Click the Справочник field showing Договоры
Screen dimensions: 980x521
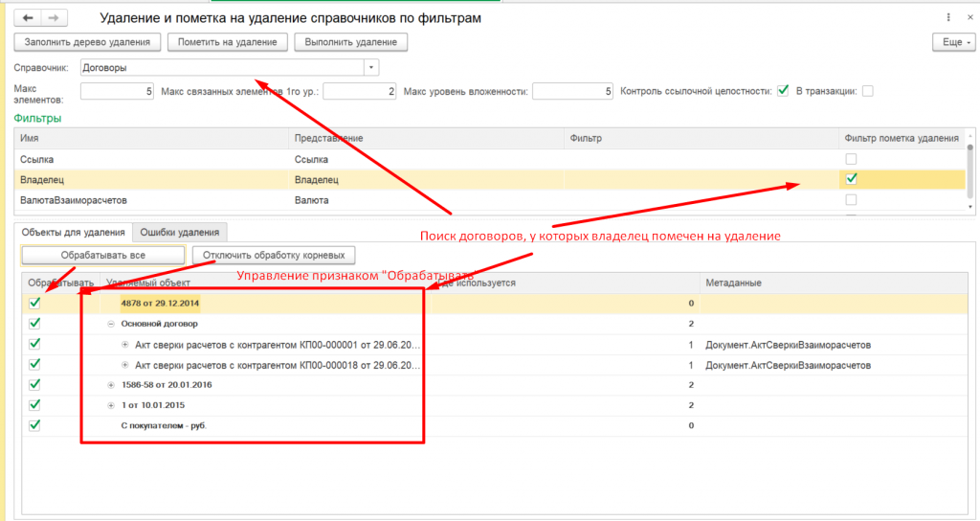click(222, 68)
